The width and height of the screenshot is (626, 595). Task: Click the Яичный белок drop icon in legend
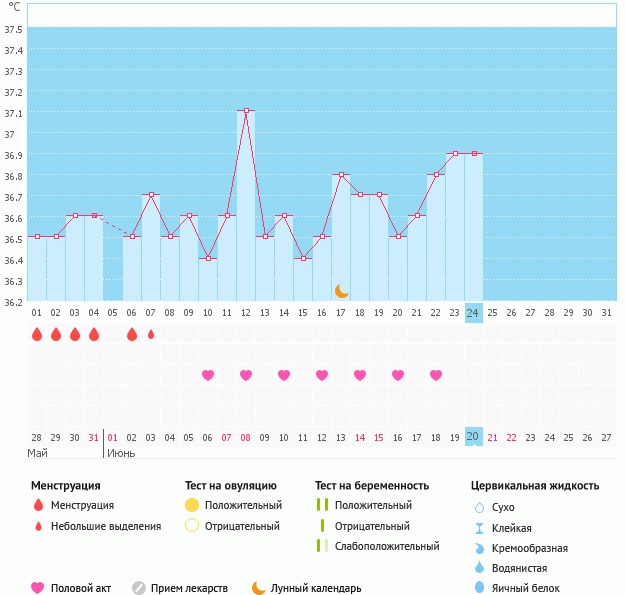479,588
